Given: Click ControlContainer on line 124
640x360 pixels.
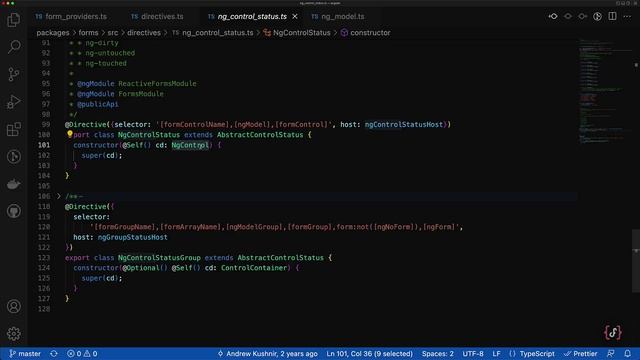Looking at the screenshot, I should point(254,268).
